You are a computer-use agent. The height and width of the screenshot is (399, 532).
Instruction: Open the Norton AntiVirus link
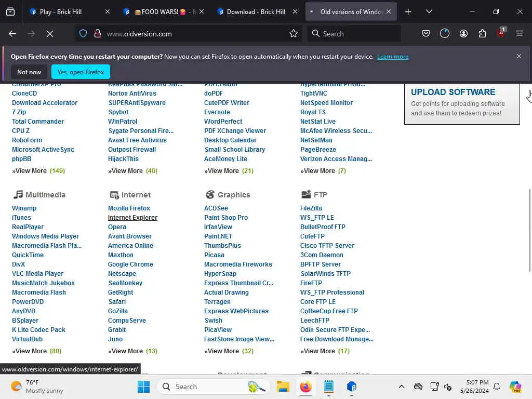(x=132, y=94)
